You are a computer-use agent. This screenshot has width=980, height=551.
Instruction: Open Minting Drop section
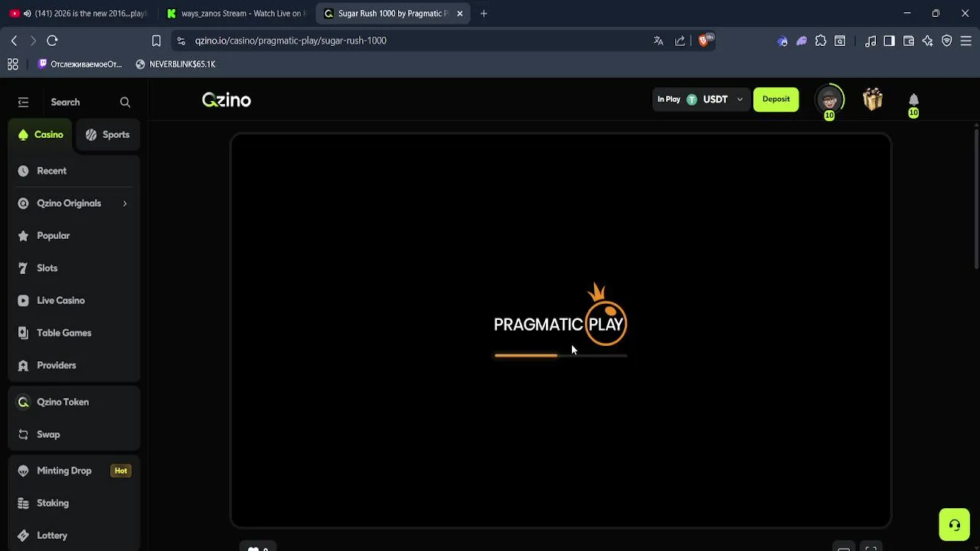74,471
